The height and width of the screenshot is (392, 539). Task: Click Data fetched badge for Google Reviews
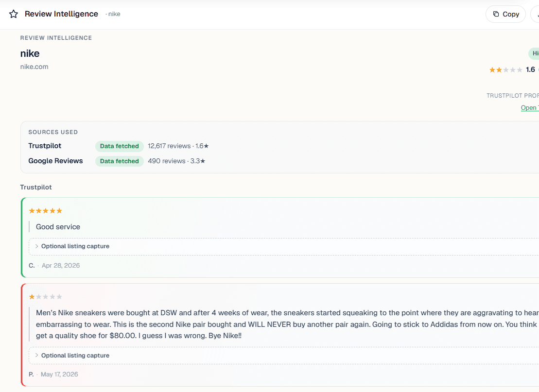click(x=119, y=161)
